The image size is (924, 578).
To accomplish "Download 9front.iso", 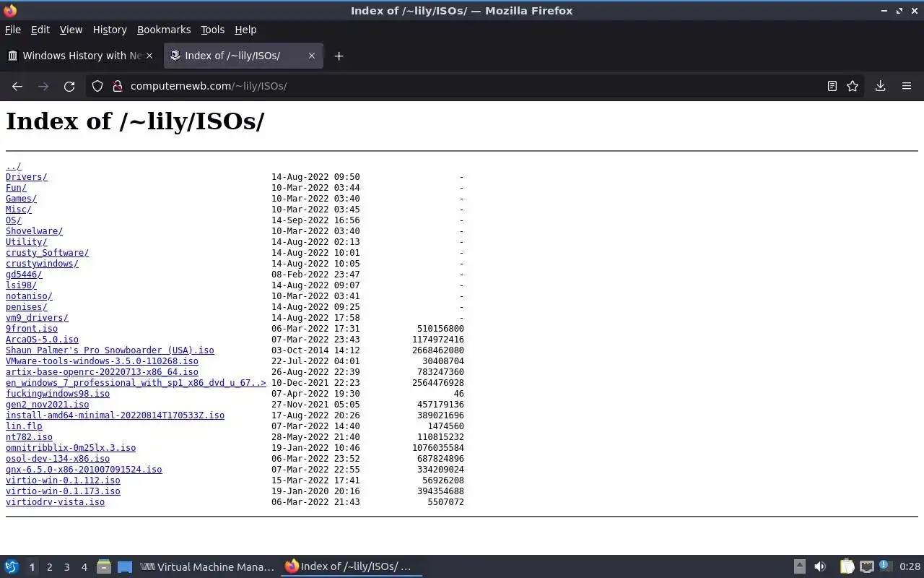I will (32, 329).
